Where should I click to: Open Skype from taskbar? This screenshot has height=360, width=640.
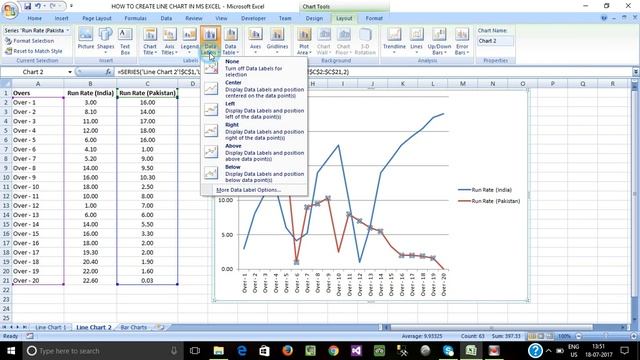[x=448, y=351]
